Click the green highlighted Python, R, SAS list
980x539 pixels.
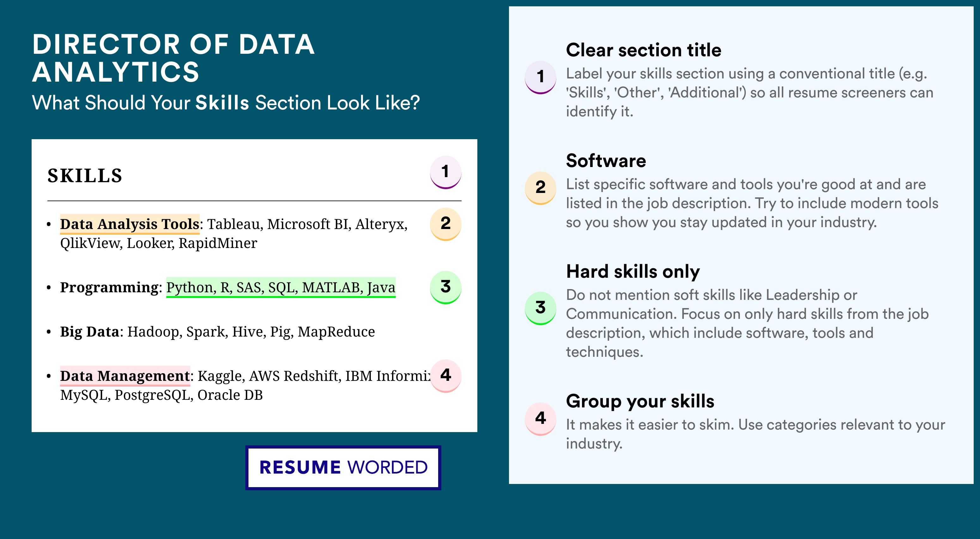point(281,288)
